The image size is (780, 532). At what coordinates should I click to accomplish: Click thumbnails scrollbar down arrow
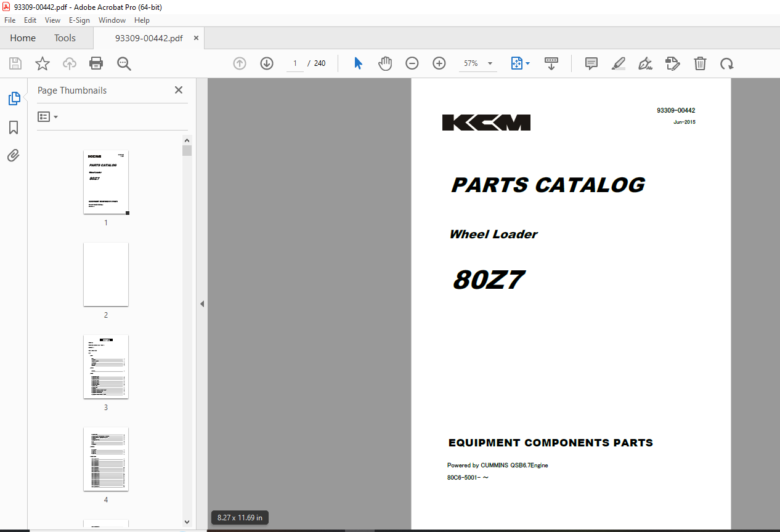(x=187, y=522)
